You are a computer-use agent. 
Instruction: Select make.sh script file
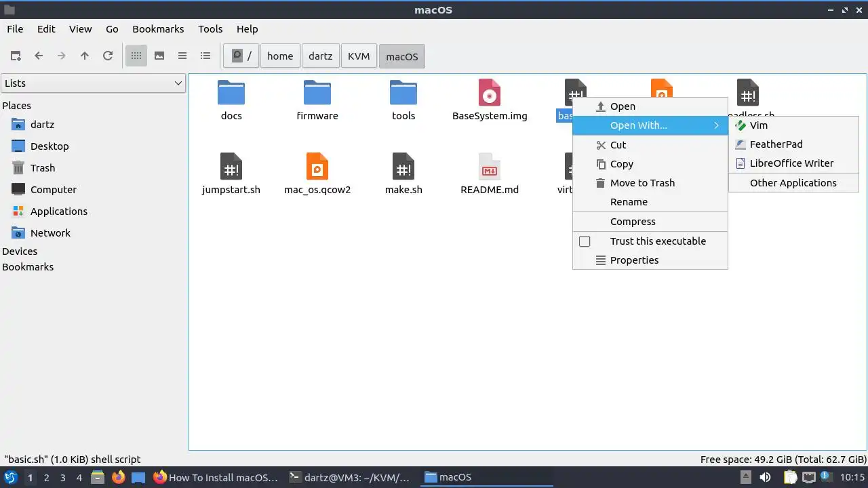coord(403,174)
